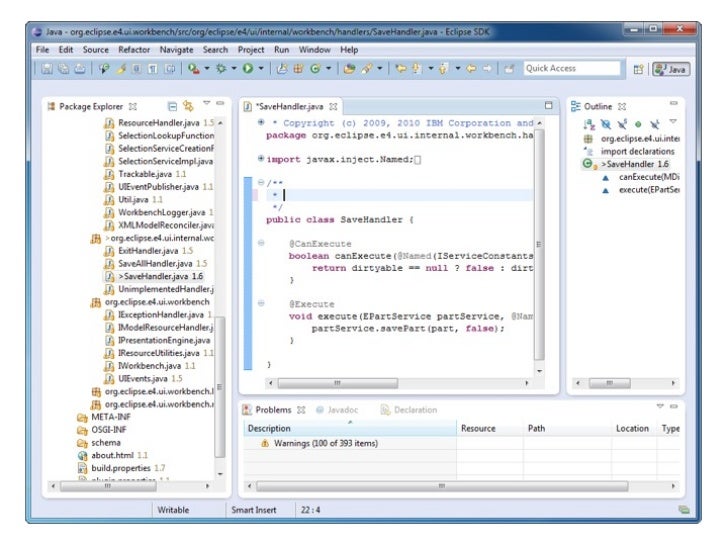Open the Navigate menu
Screen dimensions: 728x546
pos(176,50)
